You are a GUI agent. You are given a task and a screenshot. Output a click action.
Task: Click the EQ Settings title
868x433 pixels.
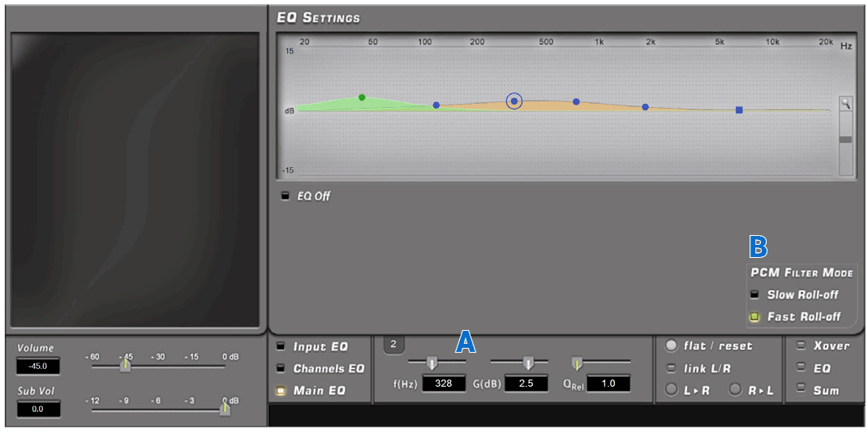318,18
